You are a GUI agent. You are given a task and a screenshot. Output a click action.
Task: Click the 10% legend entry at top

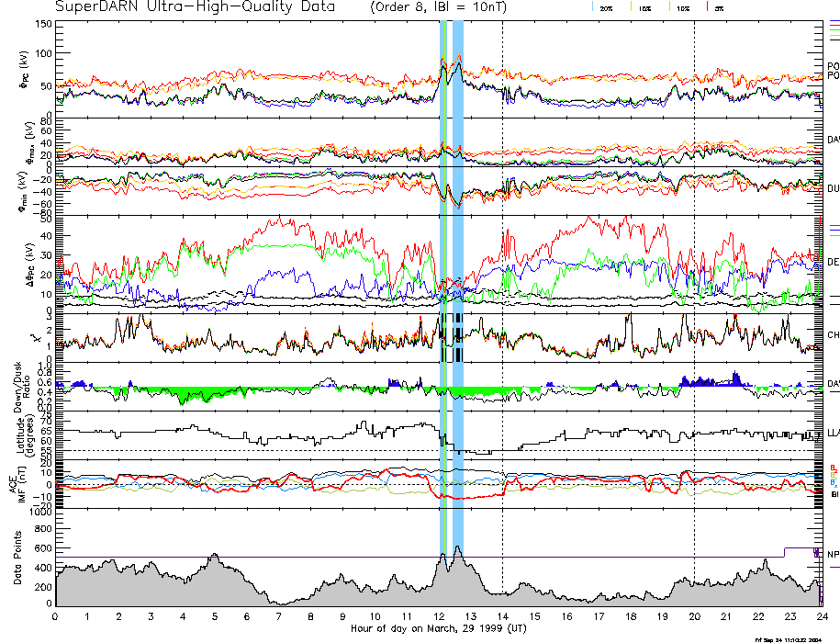(x=681, y=7)
